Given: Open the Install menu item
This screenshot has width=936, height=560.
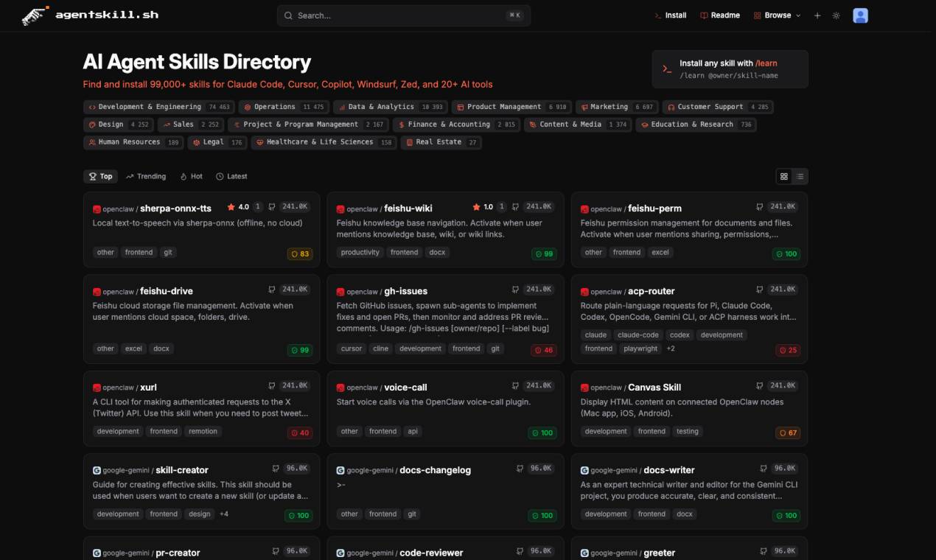Looking at the screenshot, I should click(x=671, y=15).
